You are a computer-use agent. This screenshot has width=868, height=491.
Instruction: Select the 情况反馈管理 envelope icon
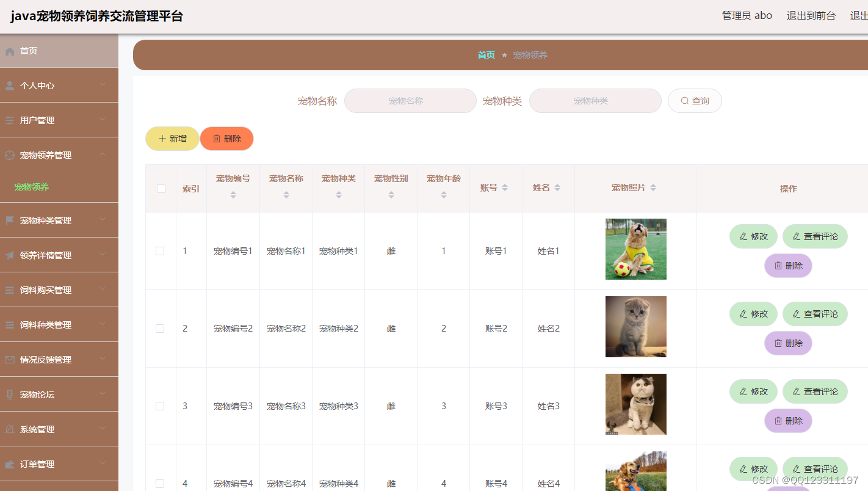pos(9,359)
